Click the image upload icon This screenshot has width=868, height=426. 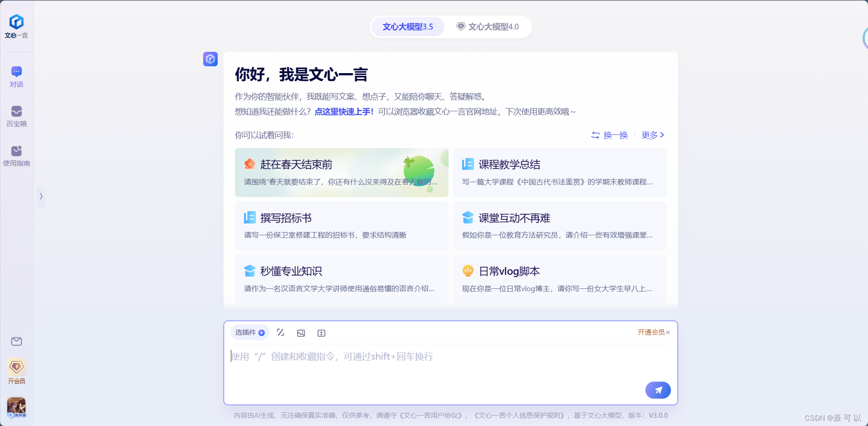coord(301,333)
